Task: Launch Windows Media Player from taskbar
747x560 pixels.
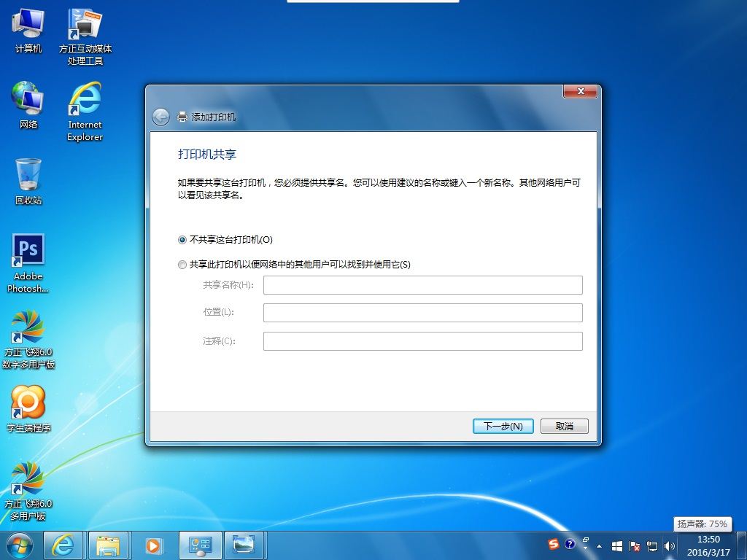Action: click(x=153, y=545)
